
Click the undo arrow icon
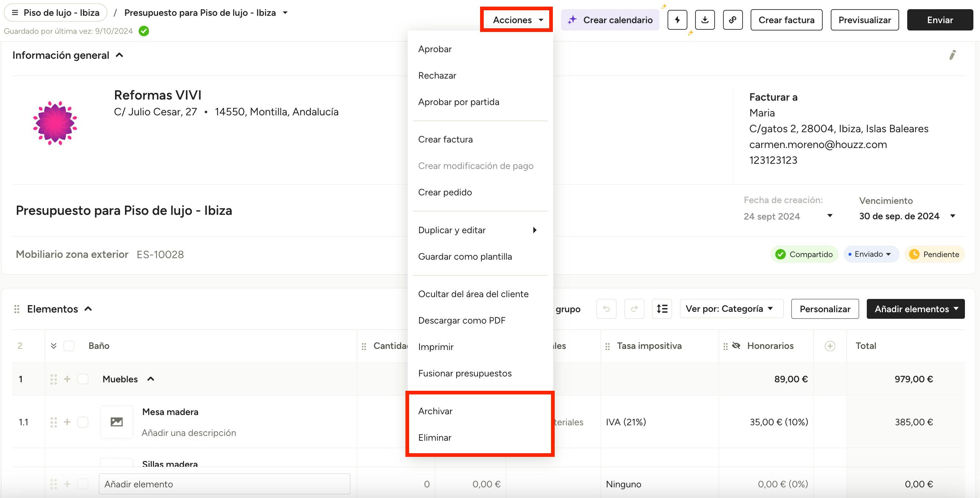coord(607,309)
